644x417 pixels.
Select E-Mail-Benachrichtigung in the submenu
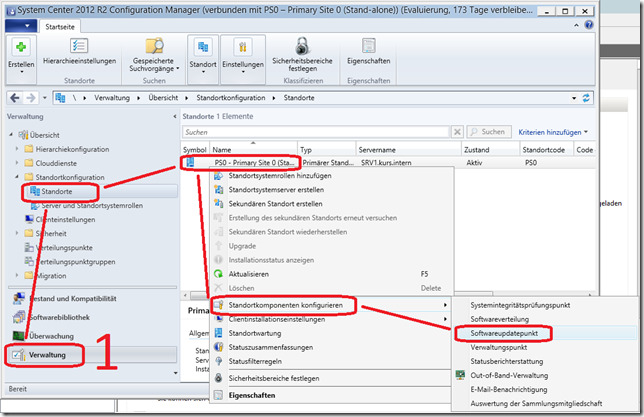pyautogui.click(x=508, y=389)
